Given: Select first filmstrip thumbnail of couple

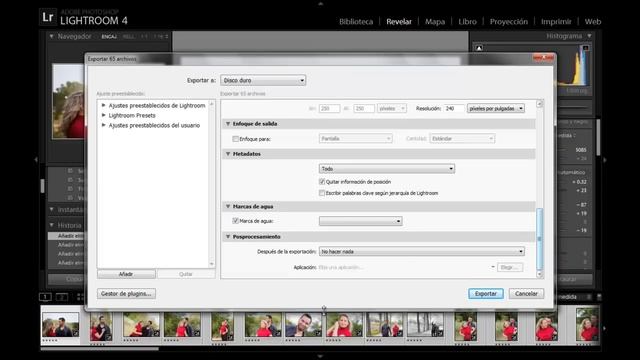Looking at the screenshot, I should (60, 325).
